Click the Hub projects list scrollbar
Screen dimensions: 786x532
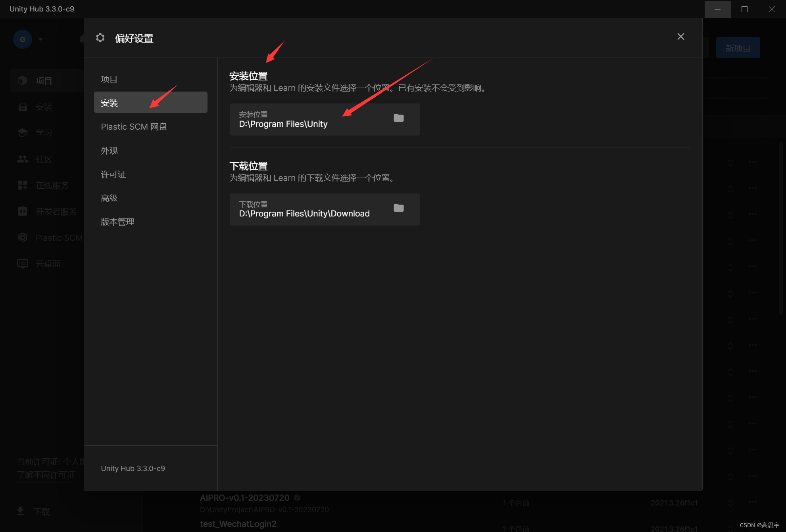[x=781, y=228]
